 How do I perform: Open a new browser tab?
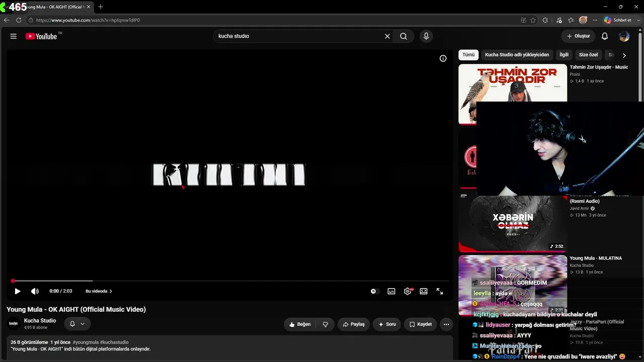(x=101, y=7)
